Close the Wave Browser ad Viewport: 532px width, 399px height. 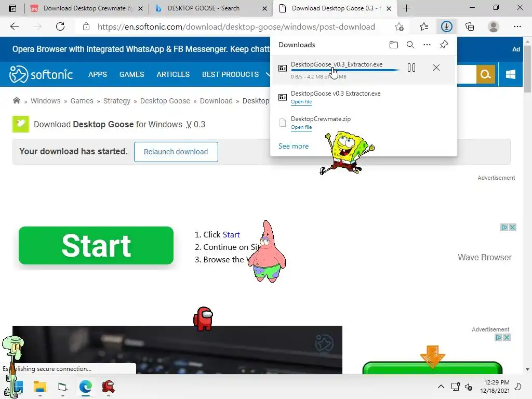(513, 228)
